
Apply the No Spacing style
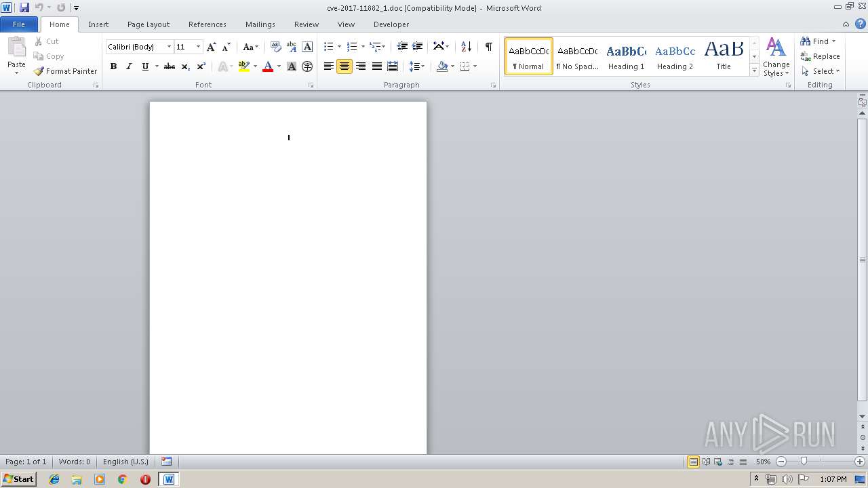click(x=577, y=56)
